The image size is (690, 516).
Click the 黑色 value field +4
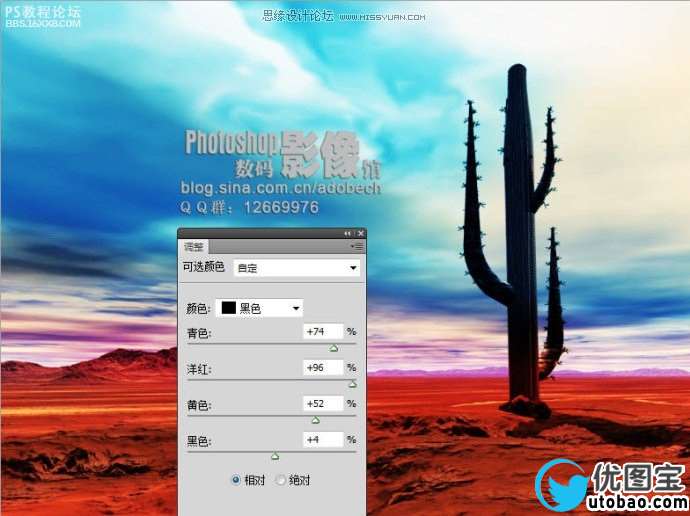323,439
